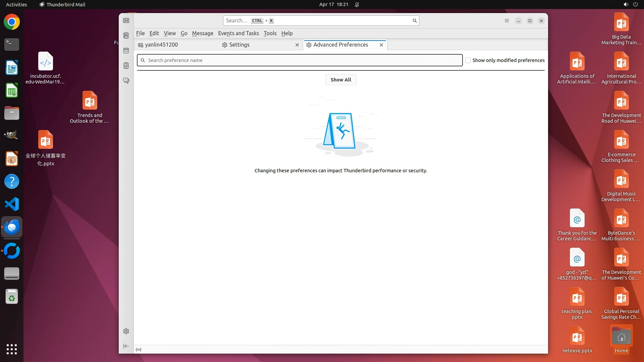
Task: Open the Calendar space icon
Action: [x=126, y=51]
